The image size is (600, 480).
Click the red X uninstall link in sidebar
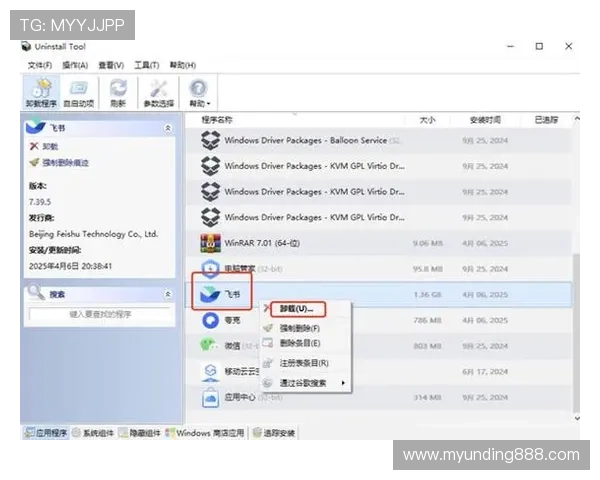[x=43, y=146]
